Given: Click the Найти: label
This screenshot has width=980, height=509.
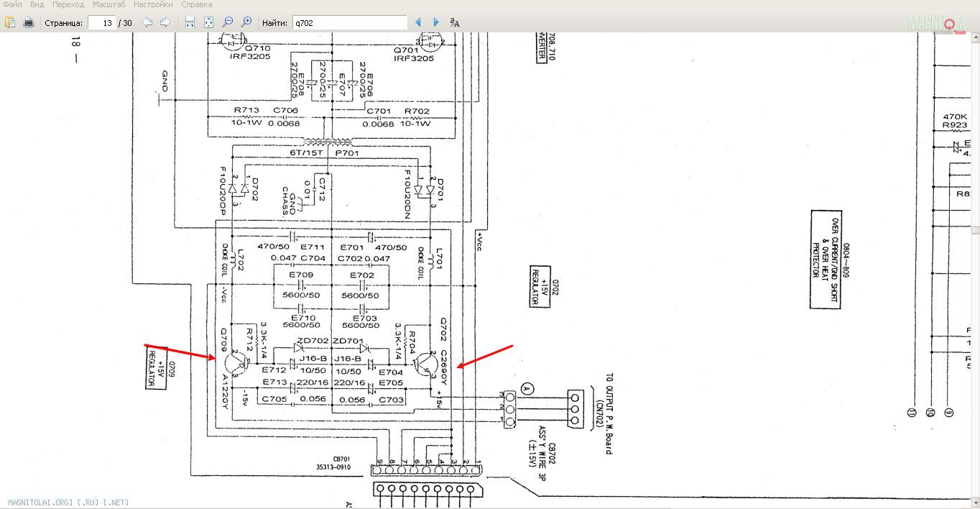Looking at the screenshot, I should pos(274,23).
